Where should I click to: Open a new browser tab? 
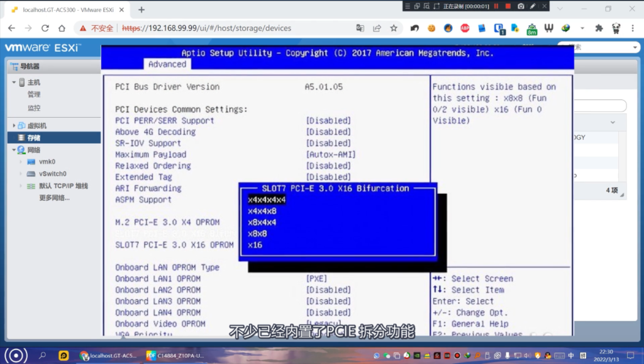click(x=142, y=9)
